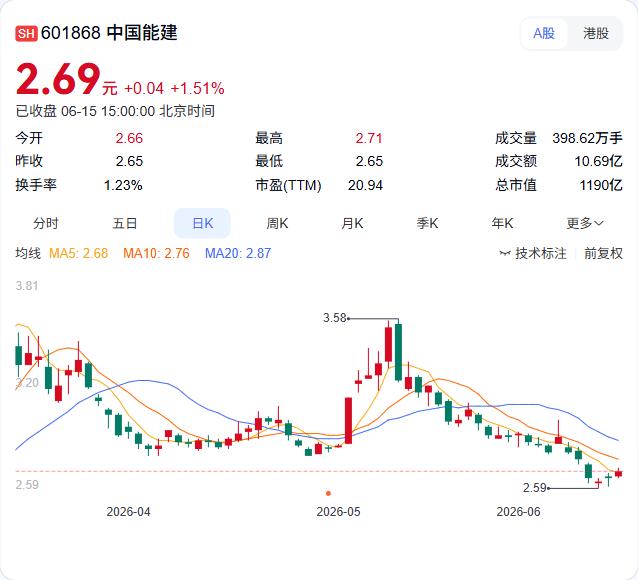Click the 换手率 value 1.23%
Image resolution: width=638 pixels, height=580 pixels.
123,185
